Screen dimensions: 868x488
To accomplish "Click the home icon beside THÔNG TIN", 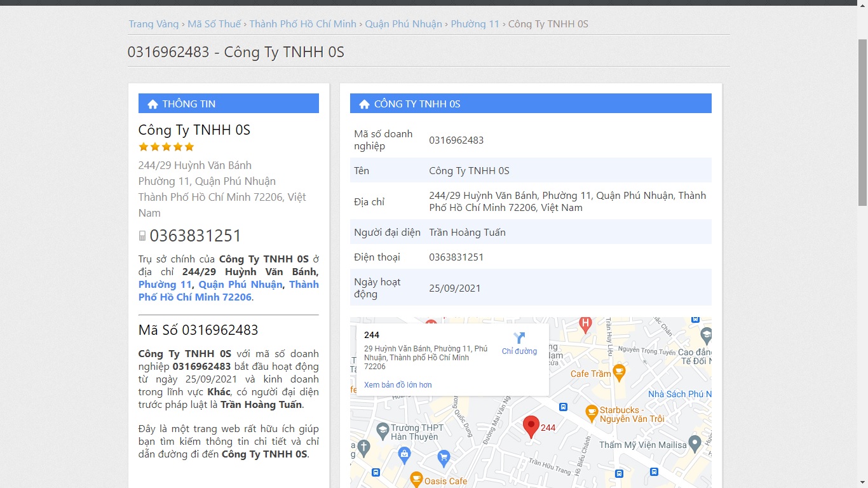I will tap(153, 104).
